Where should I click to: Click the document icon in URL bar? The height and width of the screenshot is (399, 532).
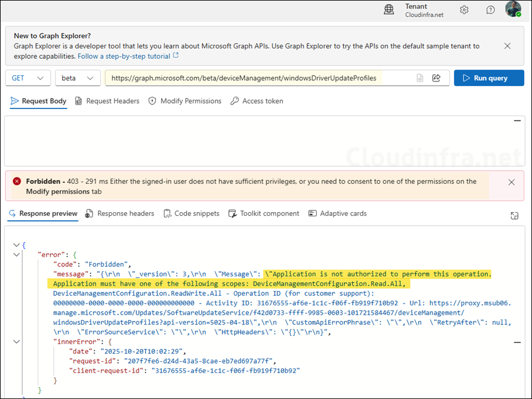[420, 78]
